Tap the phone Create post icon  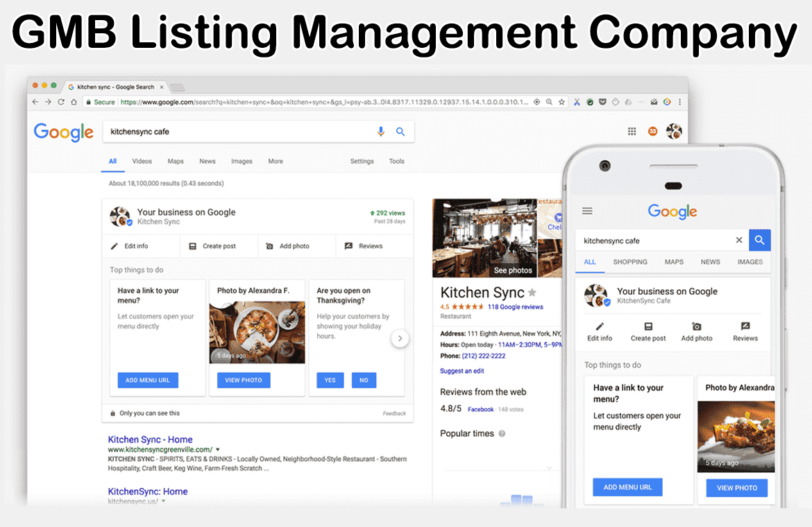[x=648, y=327]
